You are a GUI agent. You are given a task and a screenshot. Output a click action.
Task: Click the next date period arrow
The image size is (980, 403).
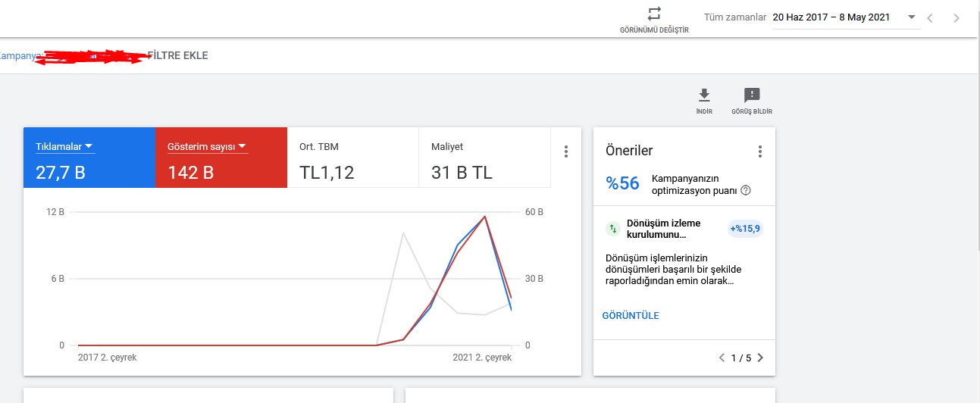[x=957, y=17]
